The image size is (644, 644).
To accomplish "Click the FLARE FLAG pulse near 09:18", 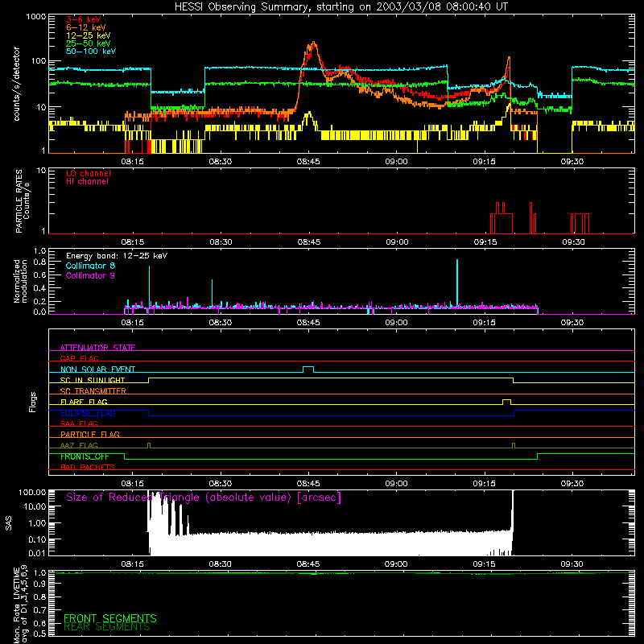I will coord(507,402).
